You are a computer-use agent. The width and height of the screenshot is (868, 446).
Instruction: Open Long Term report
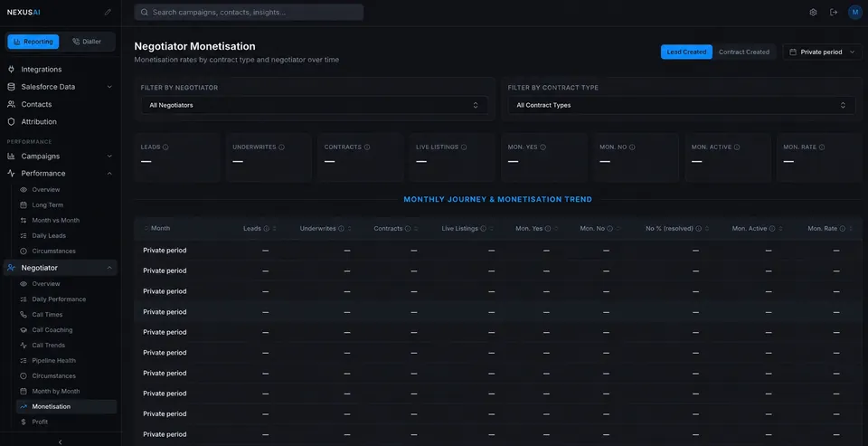pos(48,205)
